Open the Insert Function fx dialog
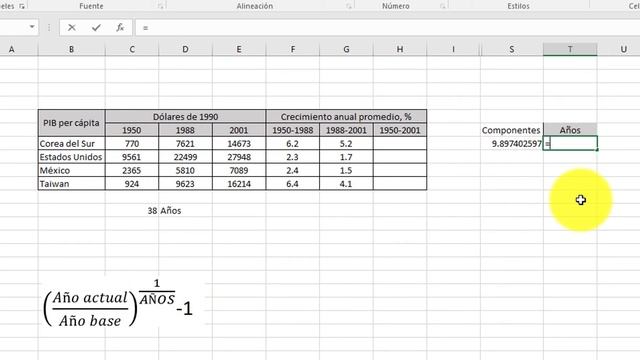 tap(120, 28)
